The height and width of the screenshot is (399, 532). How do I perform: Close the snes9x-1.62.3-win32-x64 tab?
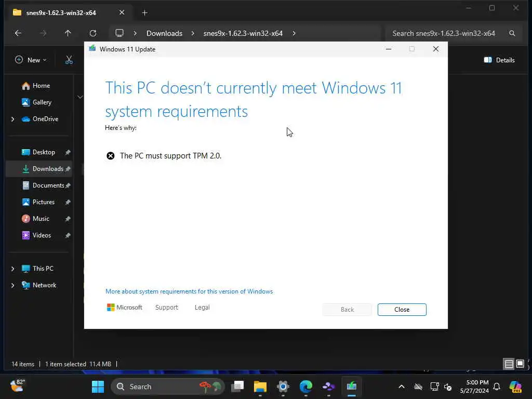pyautogui.click(x=122, y=12)
